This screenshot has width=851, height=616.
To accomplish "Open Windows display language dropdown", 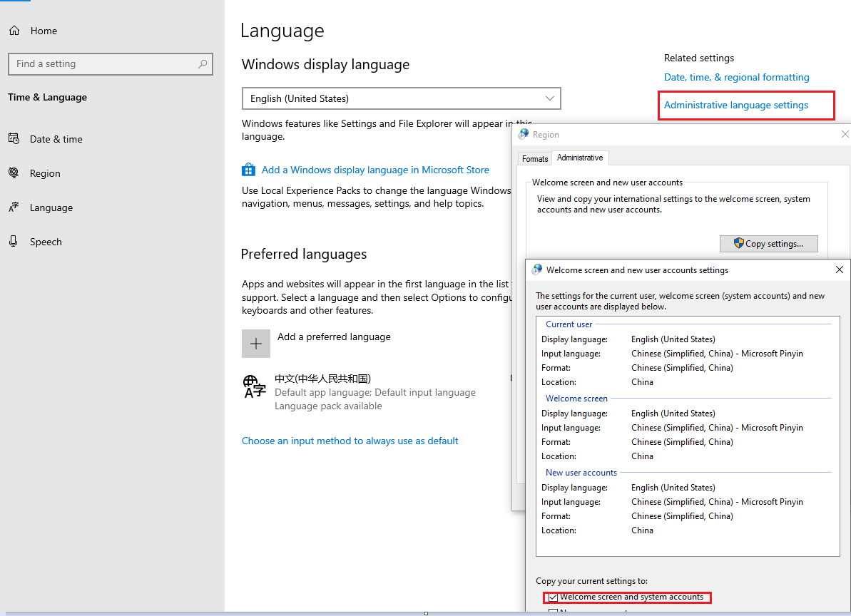I will click(401, 98).
